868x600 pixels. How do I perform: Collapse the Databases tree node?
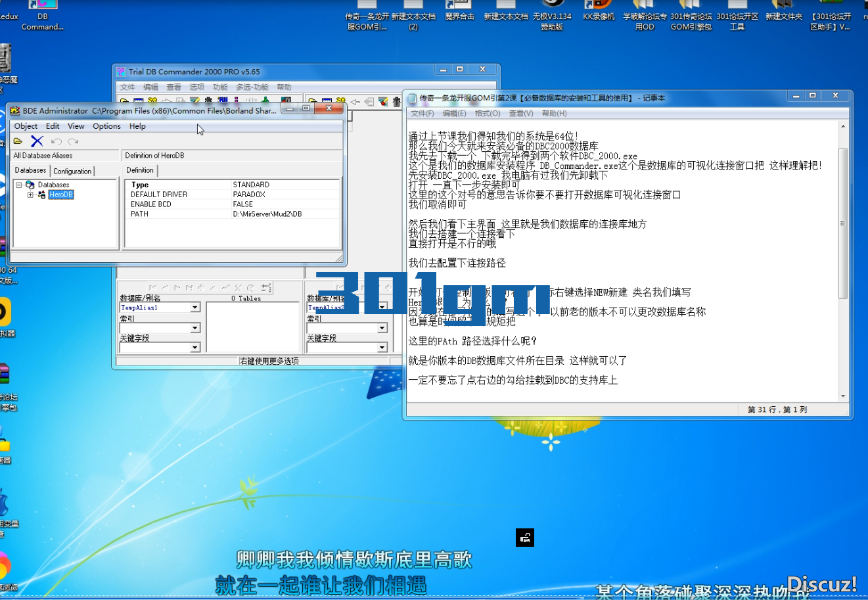(18, 185)
